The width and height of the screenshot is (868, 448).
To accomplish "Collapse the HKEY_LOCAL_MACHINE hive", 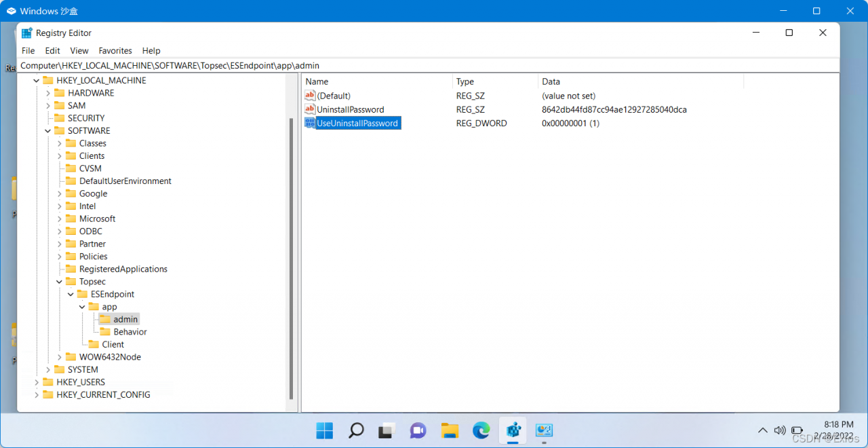I will coord(37,80).
